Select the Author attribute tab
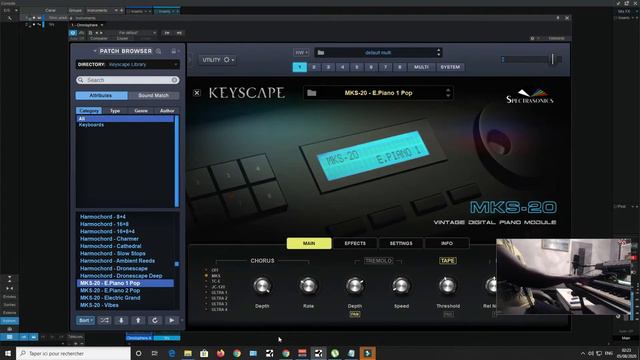Viewport: 640px width, 360px height. [x=167, y=111]
